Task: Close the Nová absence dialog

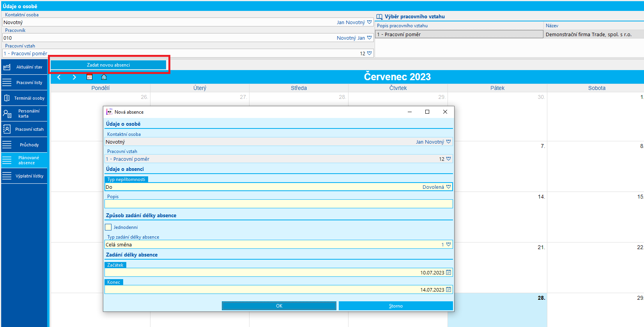Action: click(x=445, y=112)
